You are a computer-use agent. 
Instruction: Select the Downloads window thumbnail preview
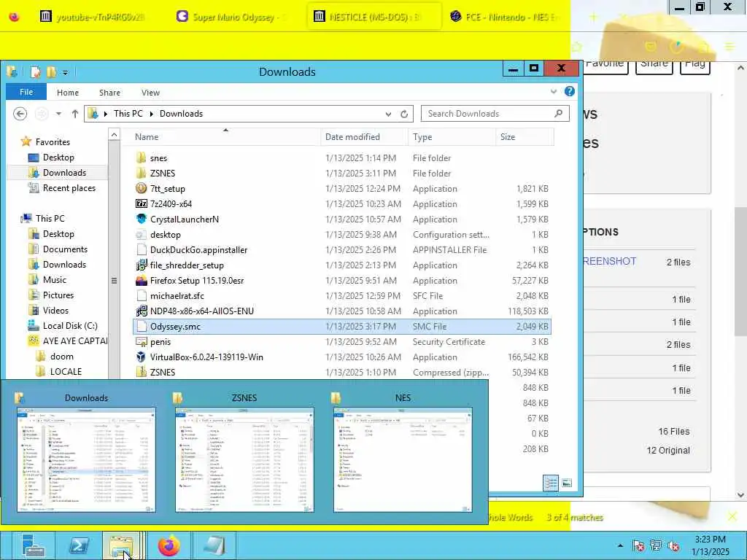[x=86, y=459]
